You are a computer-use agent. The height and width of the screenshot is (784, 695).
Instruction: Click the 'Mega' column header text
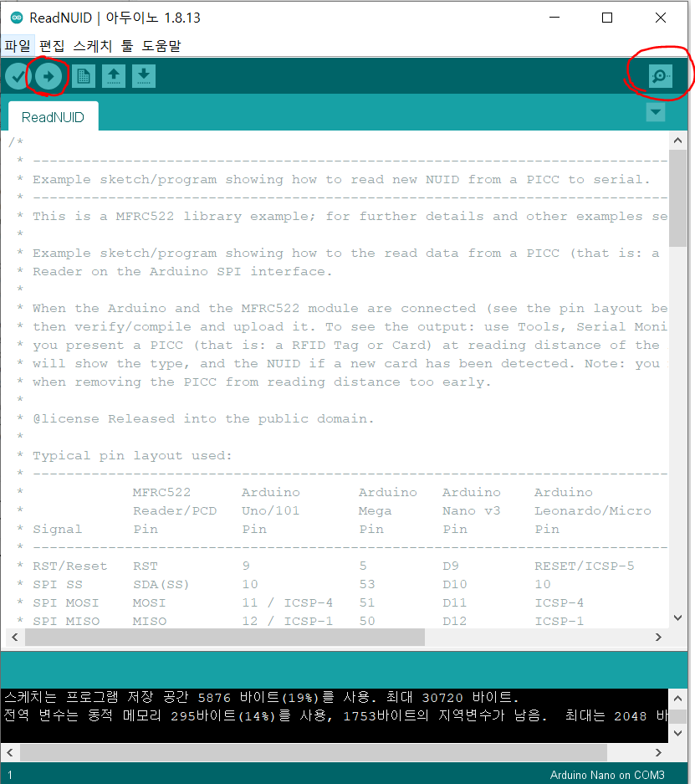tap(376, 511)
